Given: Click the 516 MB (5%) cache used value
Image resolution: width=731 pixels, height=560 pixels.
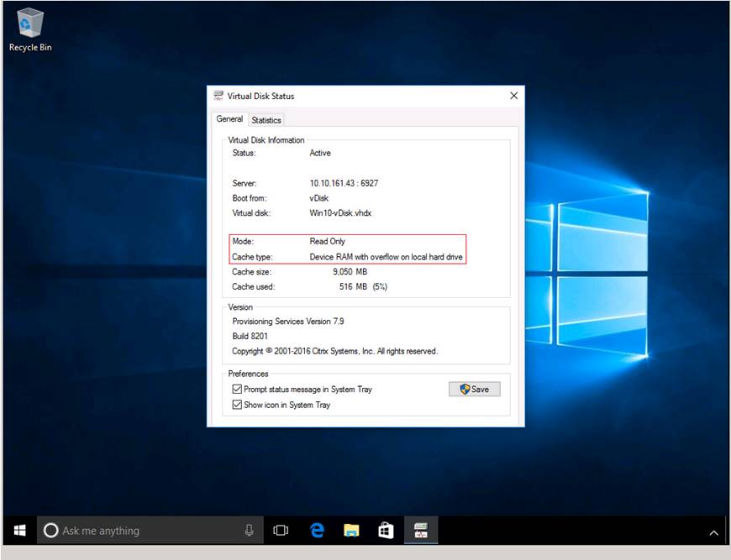Looking at the screenshot, I should coord(363,286).
